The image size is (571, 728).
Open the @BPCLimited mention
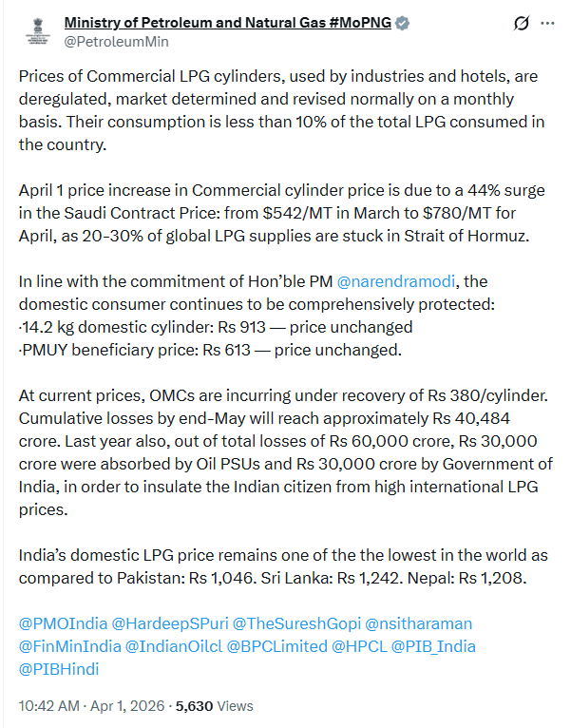pos(279,646)
